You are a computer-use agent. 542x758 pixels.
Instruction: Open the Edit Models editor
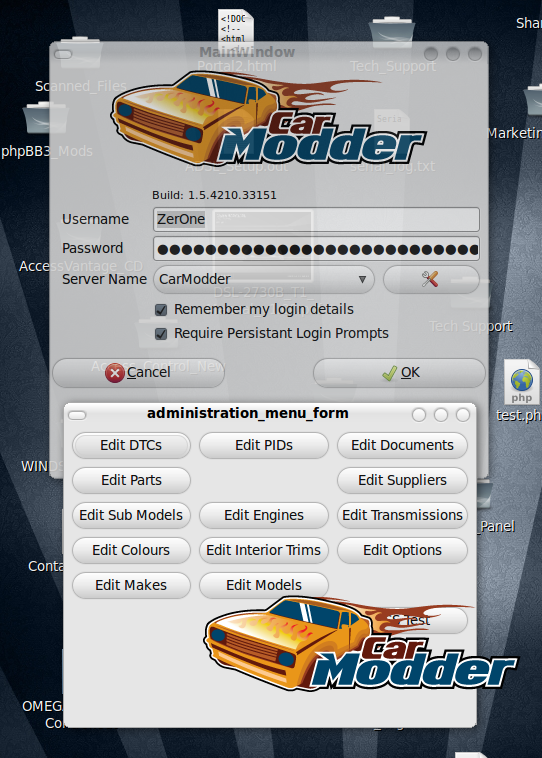(x=264, y=585)
